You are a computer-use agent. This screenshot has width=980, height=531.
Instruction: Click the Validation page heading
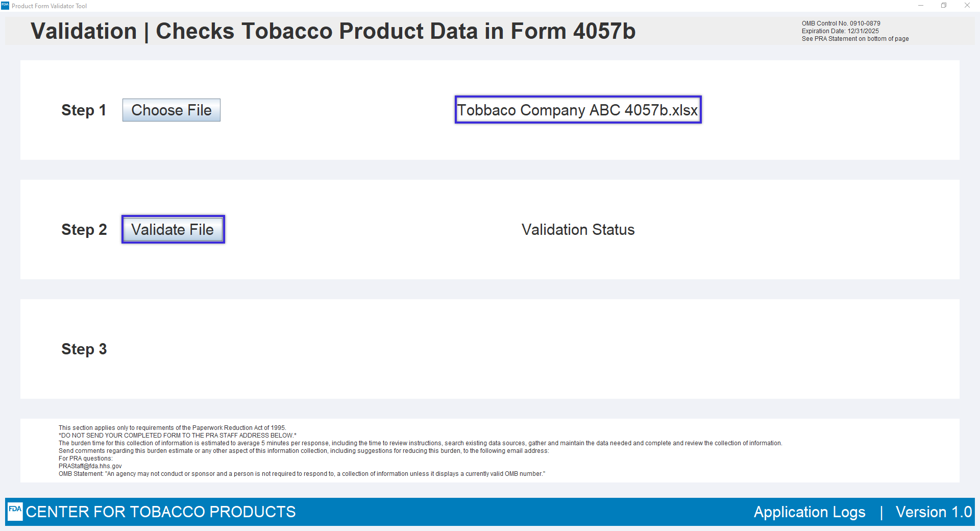(x=333, y=31)
